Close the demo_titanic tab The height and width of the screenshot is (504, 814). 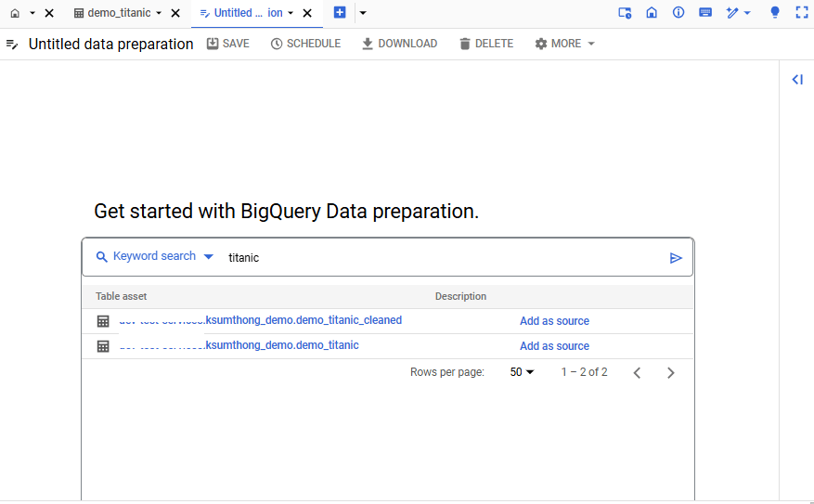point(175,13)
